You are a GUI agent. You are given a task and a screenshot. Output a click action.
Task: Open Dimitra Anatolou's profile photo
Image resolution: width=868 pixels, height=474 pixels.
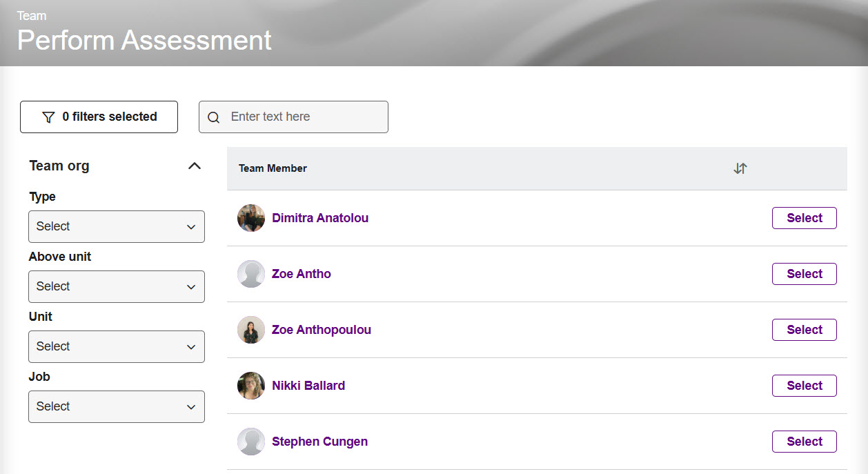pyautogui.click(x=250, y=217)
